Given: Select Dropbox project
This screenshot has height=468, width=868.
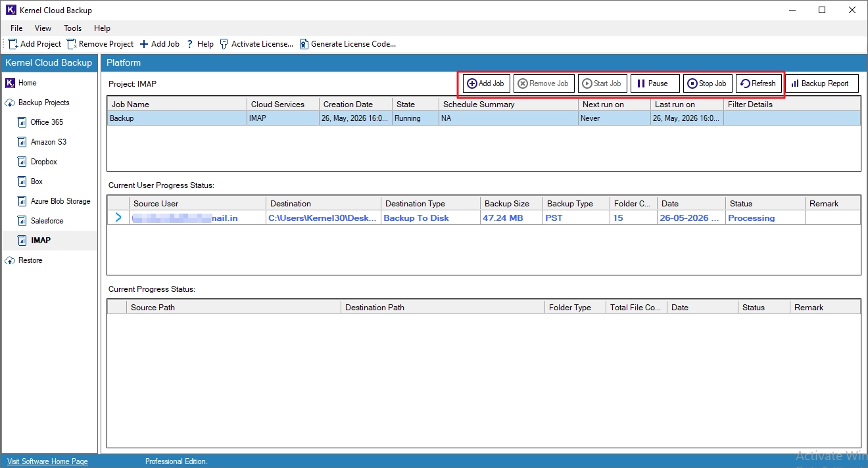Looking at the screenshot, I should pos(44,162).
